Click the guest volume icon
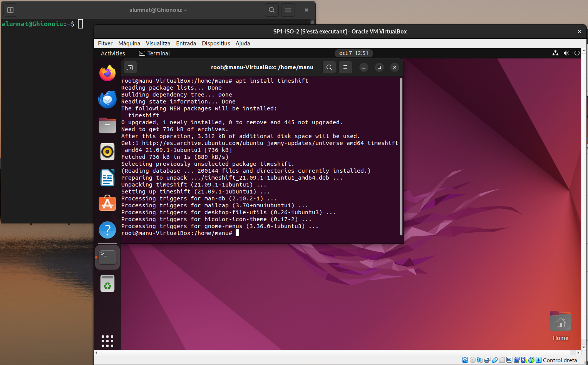The height and width of the screenshot is (365, 588). (x=566, y=53)
